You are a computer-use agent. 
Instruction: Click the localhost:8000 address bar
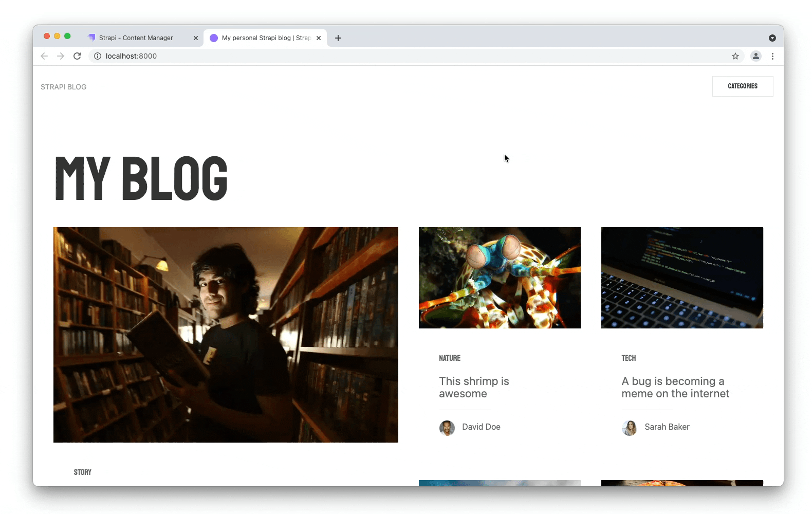[360, 56]
